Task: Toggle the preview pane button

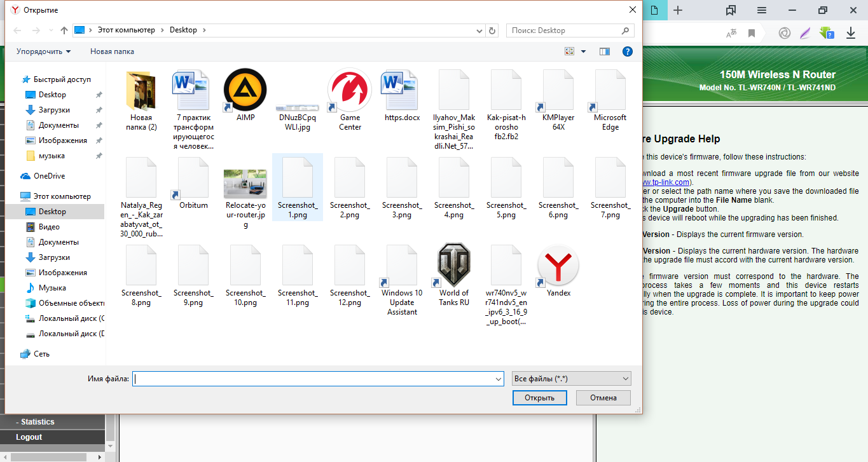Action: click(604, 51)
